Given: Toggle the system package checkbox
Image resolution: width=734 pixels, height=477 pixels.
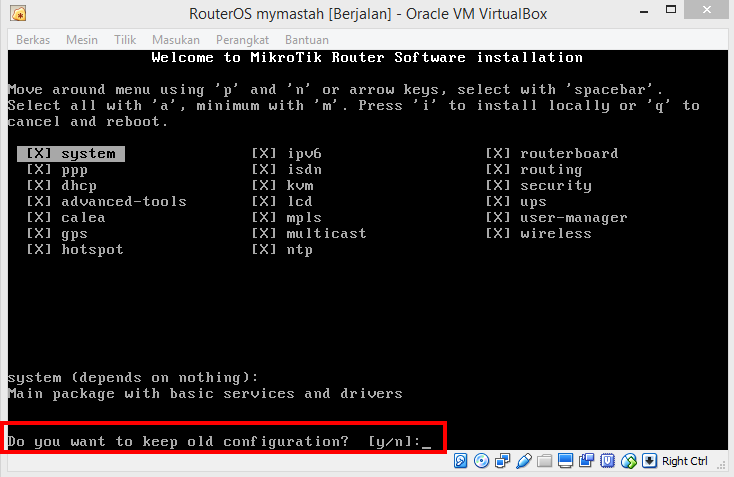Looking at the screenshot, I should point(38,154).
